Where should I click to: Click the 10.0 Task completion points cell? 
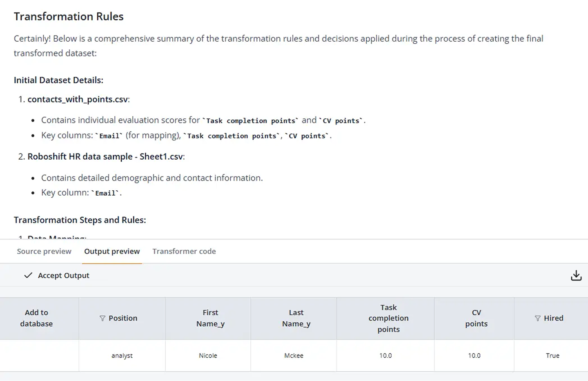point(385,356)
